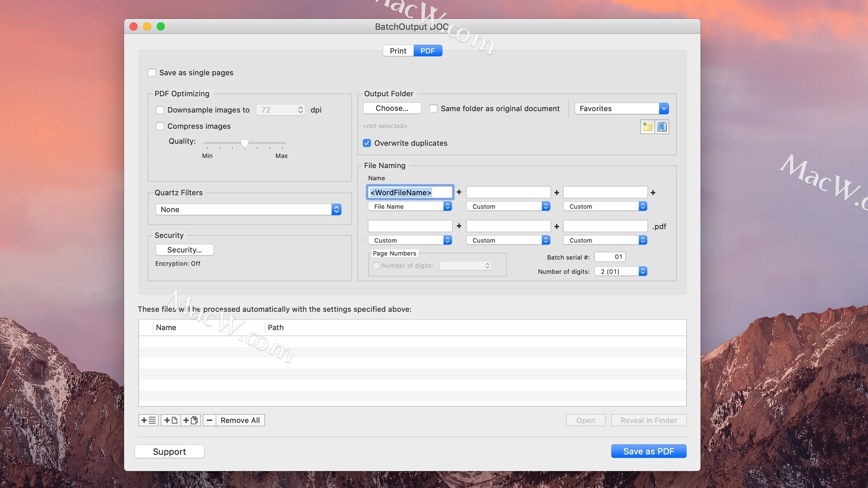Click the .pdf extension label
Image resolution: width=868 pixels, height=488 pixels.
(x=659, y=226)
